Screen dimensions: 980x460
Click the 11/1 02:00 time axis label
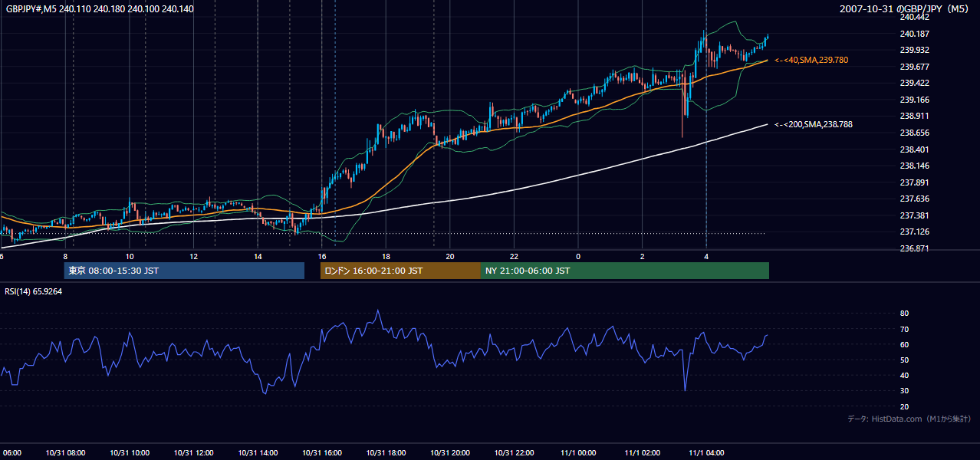[642, 452]
